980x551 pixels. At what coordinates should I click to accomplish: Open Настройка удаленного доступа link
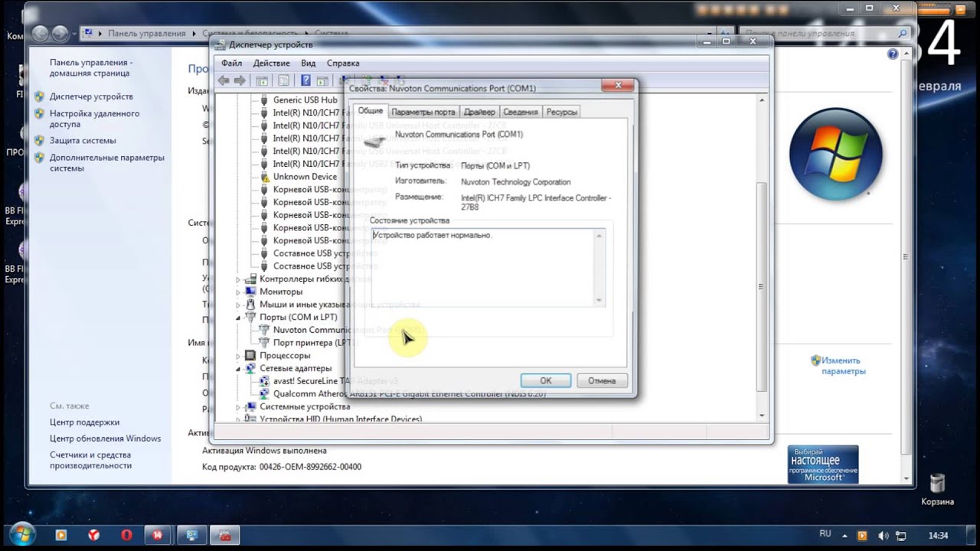(x=94, y=119)
